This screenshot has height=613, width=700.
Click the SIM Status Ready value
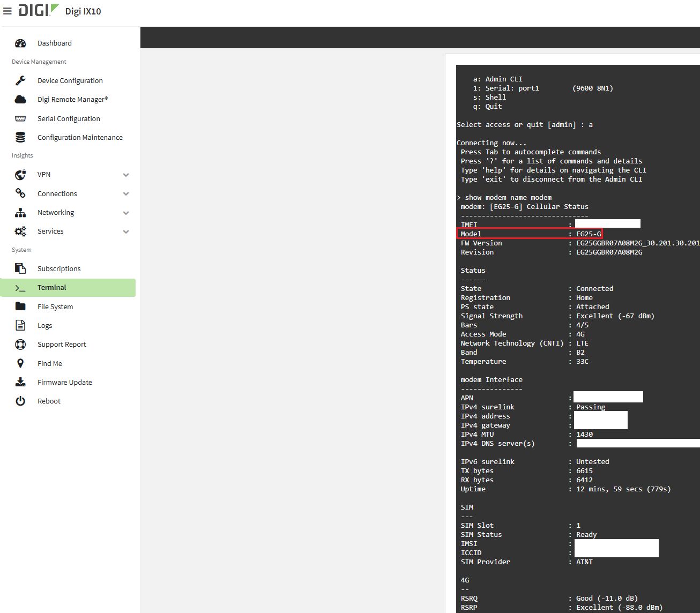586,534
